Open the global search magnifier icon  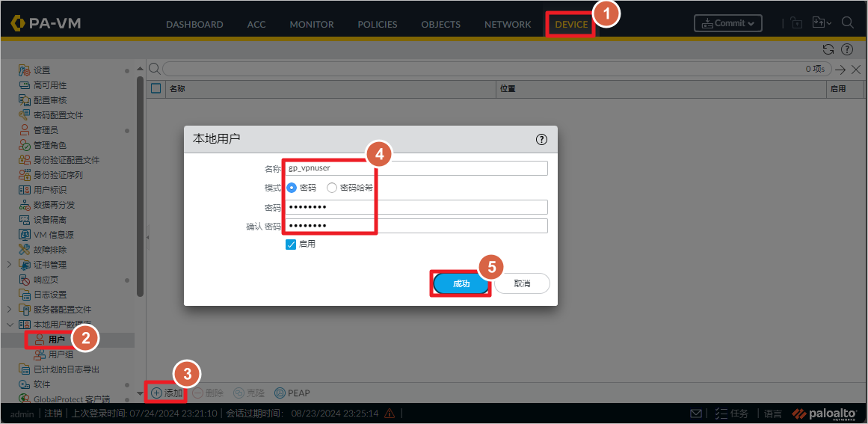tap(848, 22)
